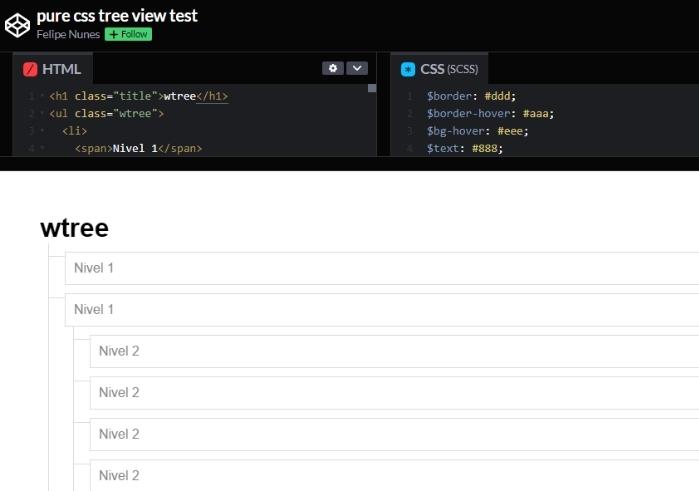Open the HTML editor gear settings
This screenshot has width=699, height=491.
pos(333,68)
